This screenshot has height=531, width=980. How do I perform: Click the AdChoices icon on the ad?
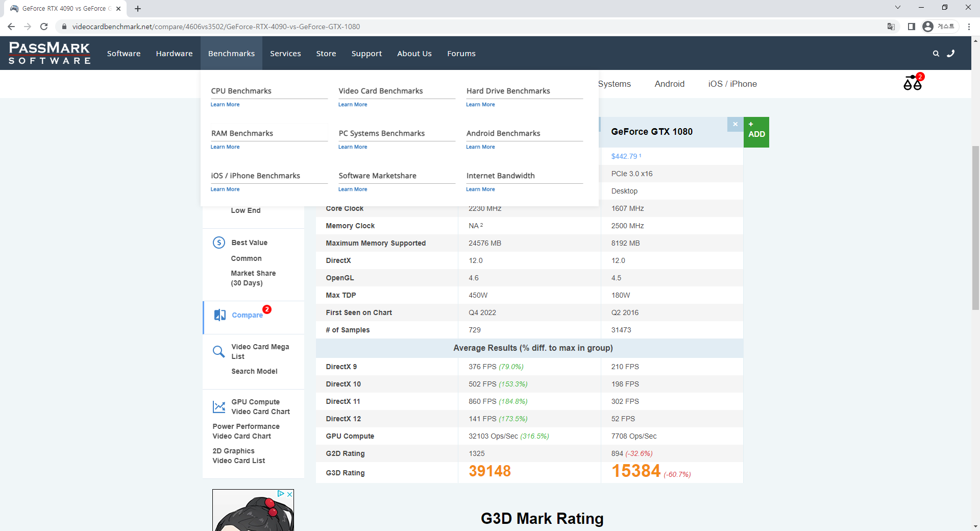280,494
